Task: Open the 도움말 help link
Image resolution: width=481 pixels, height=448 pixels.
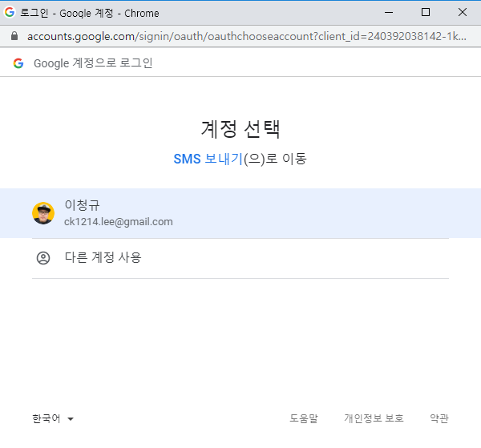Action: [x=304, y=418]
